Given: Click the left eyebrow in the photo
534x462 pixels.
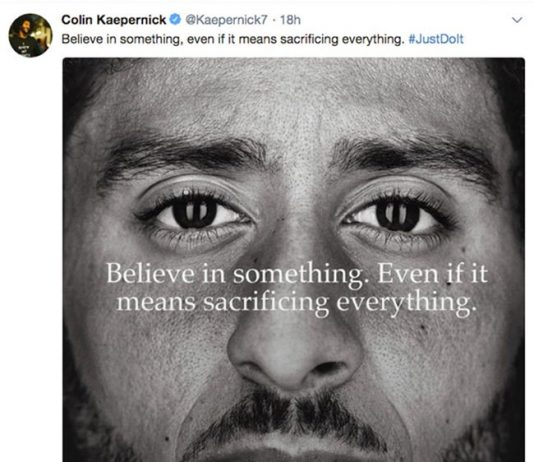Looking at the screenshot, I should pyautogui.click(x=184, y=153).
